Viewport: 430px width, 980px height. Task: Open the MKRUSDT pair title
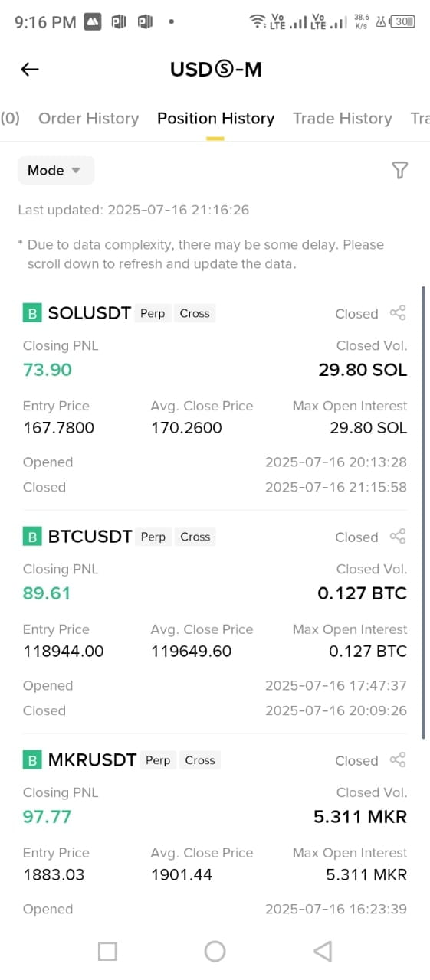pyautogui.click(x=92, y=760)
